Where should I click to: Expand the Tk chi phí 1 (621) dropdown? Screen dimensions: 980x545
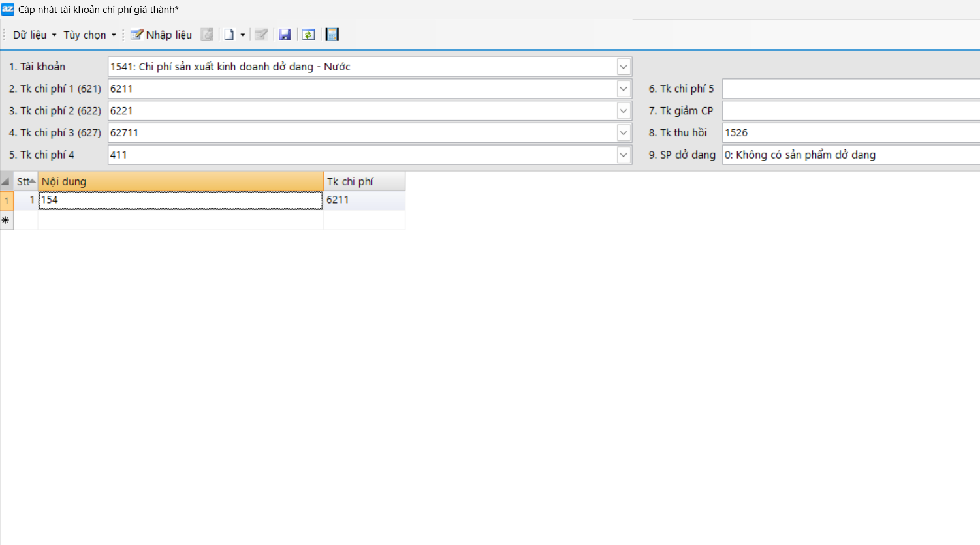pos(624,89)
